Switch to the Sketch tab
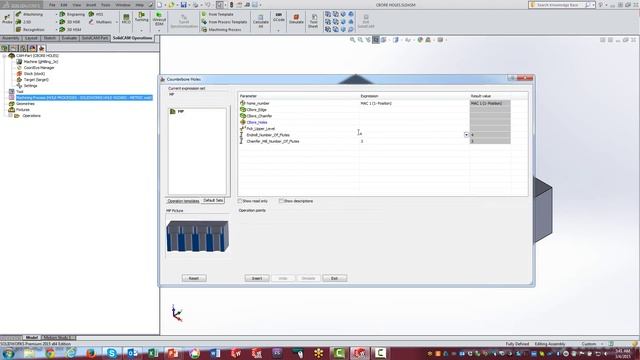The image size is (640, 360). [50, 38]
